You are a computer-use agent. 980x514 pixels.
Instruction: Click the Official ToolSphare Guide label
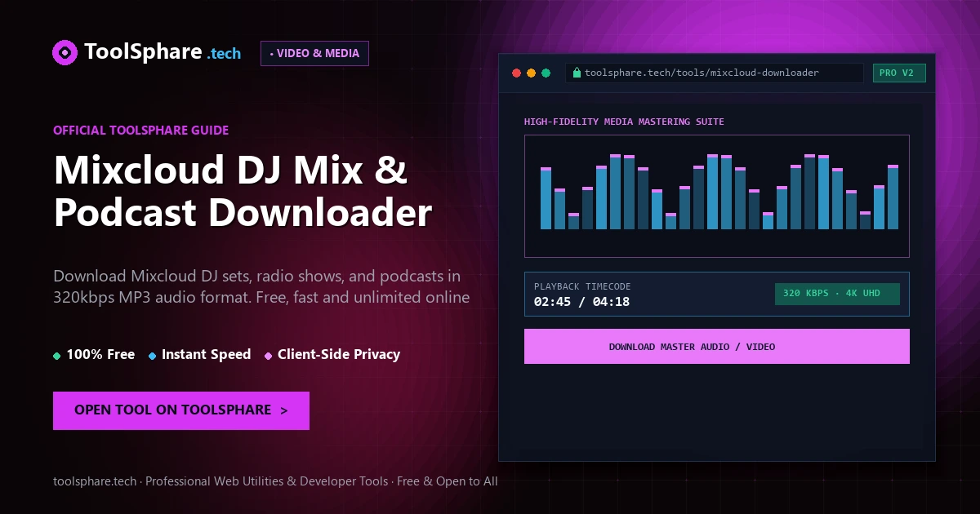140,131
